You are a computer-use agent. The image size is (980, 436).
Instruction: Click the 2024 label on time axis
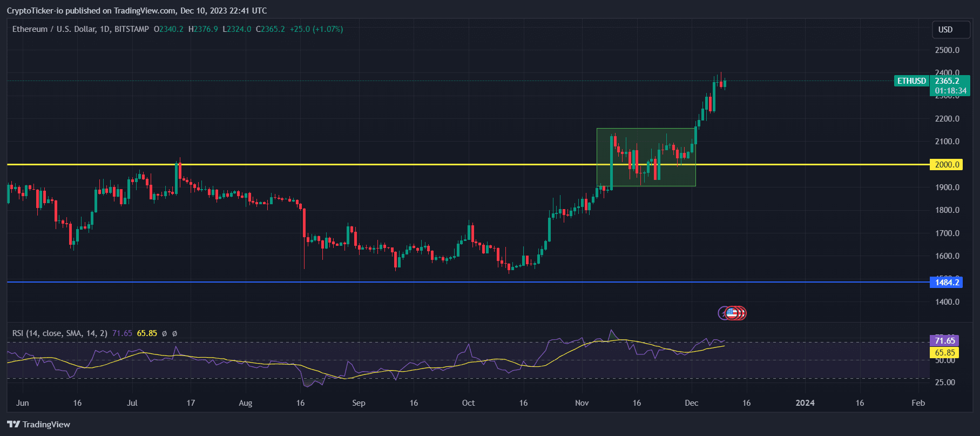point(805,403)
